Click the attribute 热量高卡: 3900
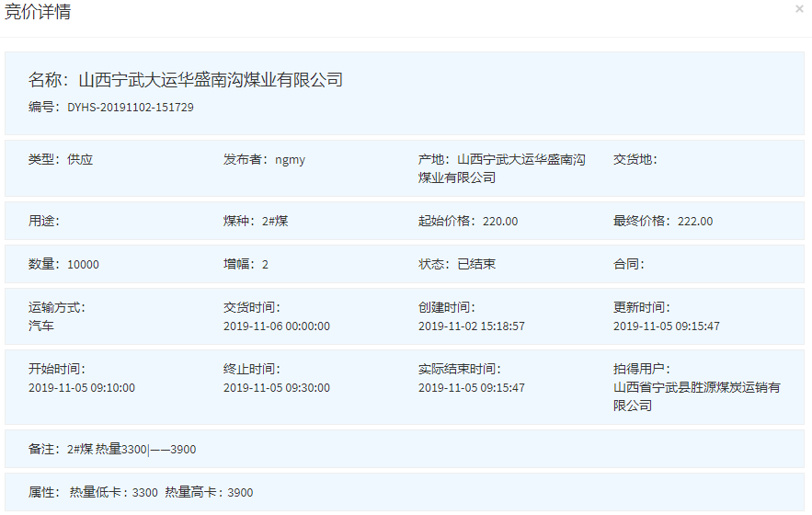Viewport: 812px width, 515px height. (210, 492)
